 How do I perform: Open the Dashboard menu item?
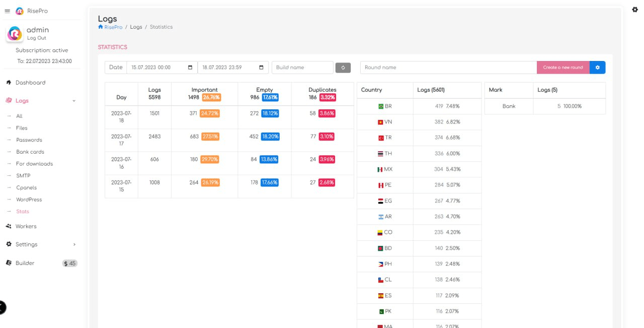[30, 82]
